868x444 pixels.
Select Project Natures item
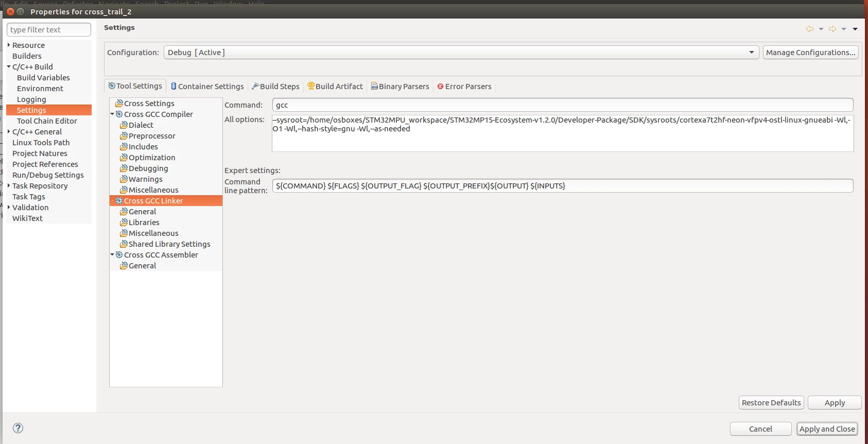click(40, 153)
